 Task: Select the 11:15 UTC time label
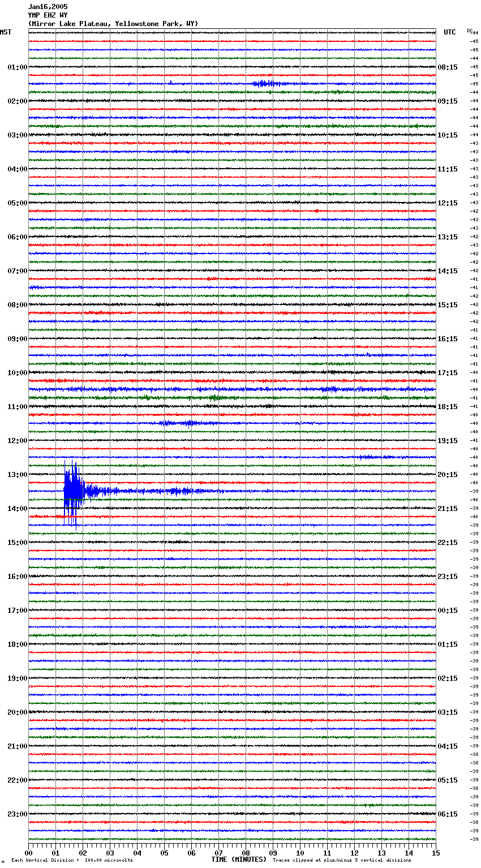pos(448,169)
